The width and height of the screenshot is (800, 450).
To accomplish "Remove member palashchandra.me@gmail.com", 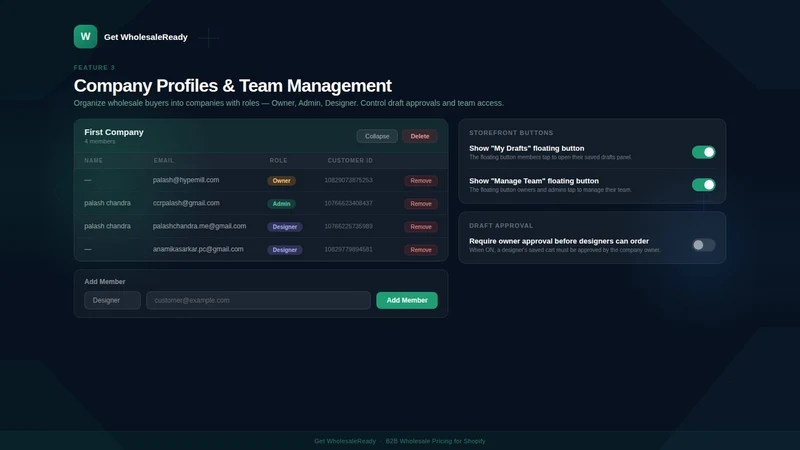I will 421,227.
